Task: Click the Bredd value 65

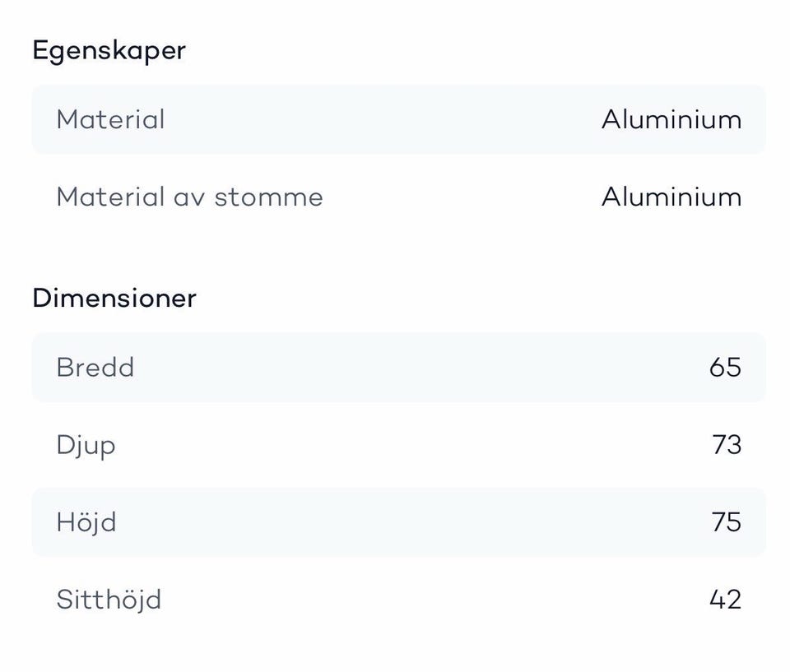Action: tap(725, 367)
